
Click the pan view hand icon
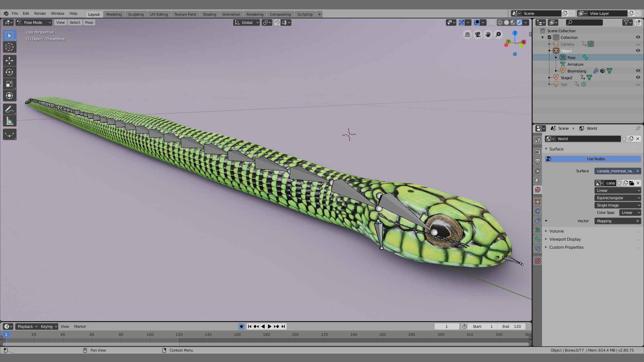pyautogui.click(x=488, y=35)
